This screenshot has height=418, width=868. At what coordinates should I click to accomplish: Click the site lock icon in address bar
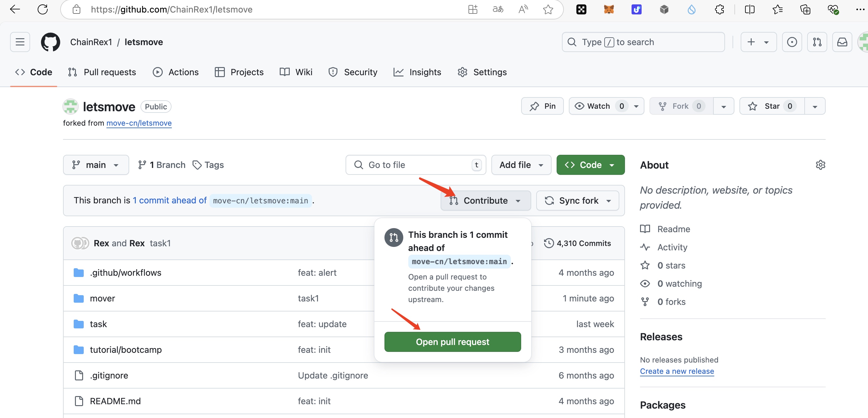pyautogui.click(x=77, y=9)
